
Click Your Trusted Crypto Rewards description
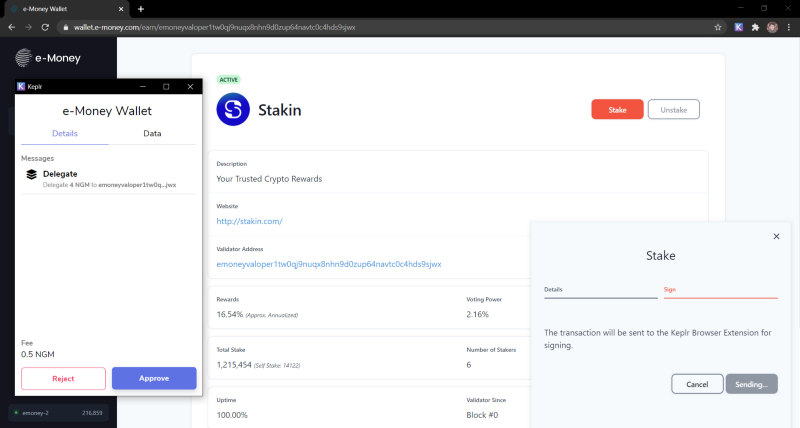pyautogui.click(x=269, y=179)
